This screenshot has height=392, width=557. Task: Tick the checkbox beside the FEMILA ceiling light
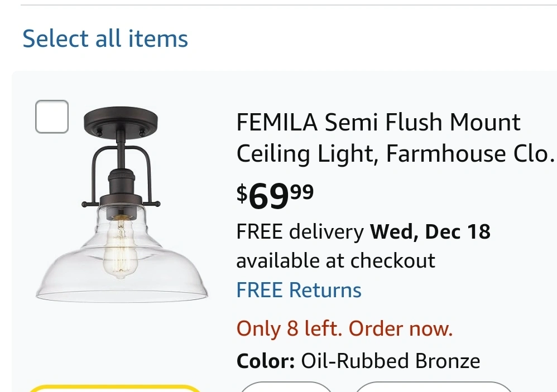pos(52,117)
